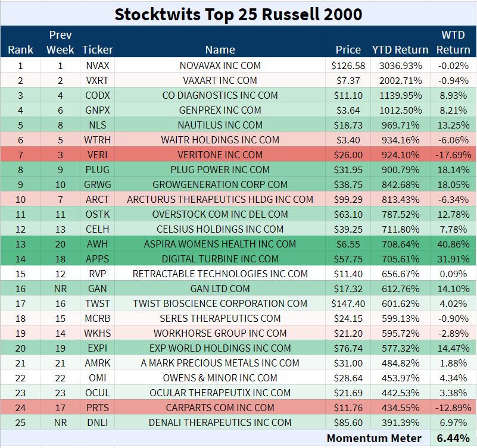The width and height of the screenshot is (477, 448).
Task: Click the Stocktwits Top 25 Russell 2000 title
Action: pos(238,14)
